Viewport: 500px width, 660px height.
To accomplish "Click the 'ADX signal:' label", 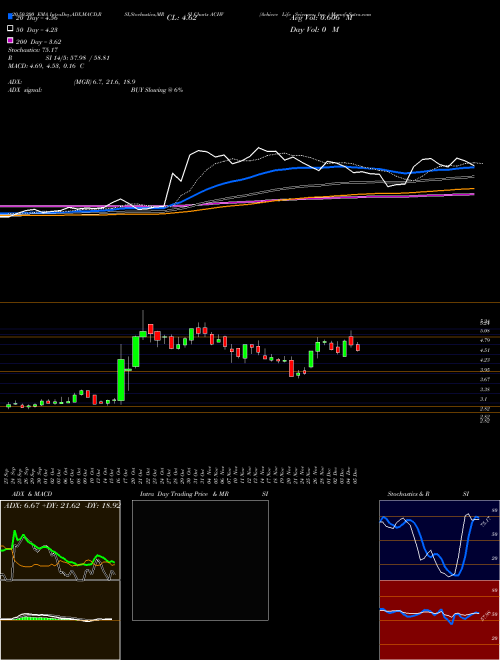I will tap(25, 90).
